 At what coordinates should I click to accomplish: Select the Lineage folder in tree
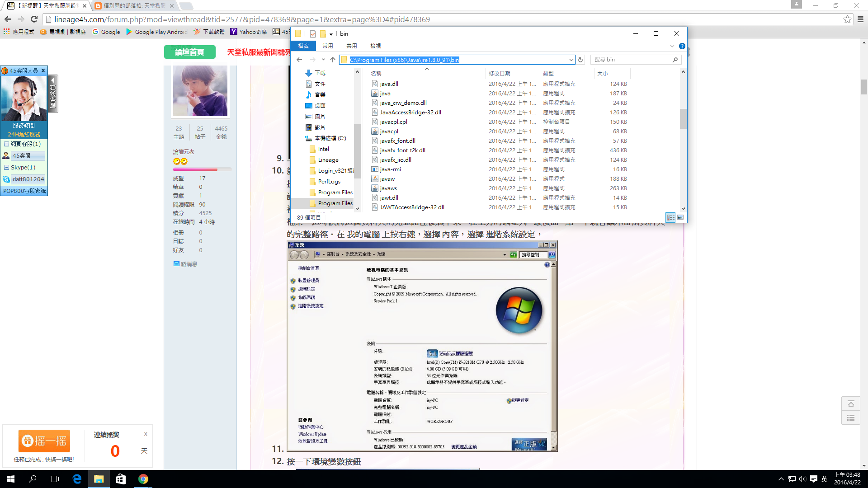coord(328,160)
